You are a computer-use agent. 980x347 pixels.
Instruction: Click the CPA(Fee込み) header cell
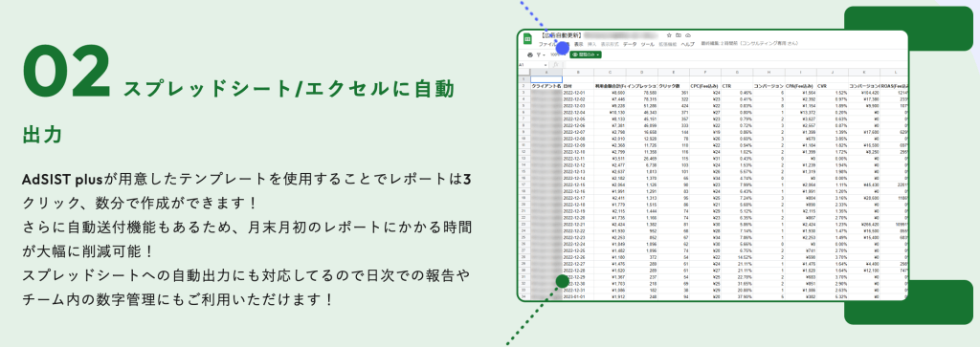pos(799,85)
